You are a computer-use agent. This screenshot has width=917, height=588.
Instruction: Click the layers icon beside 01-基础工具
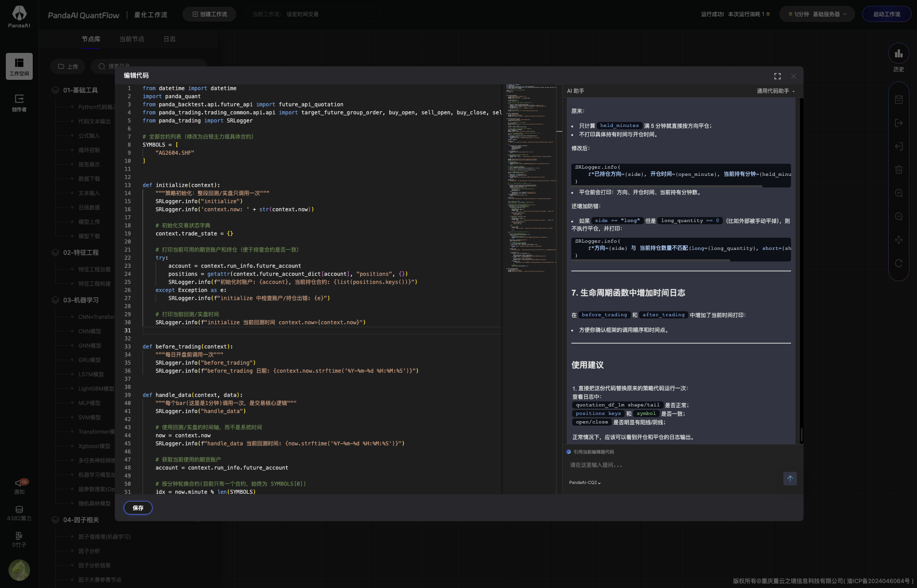click(55, 90)
